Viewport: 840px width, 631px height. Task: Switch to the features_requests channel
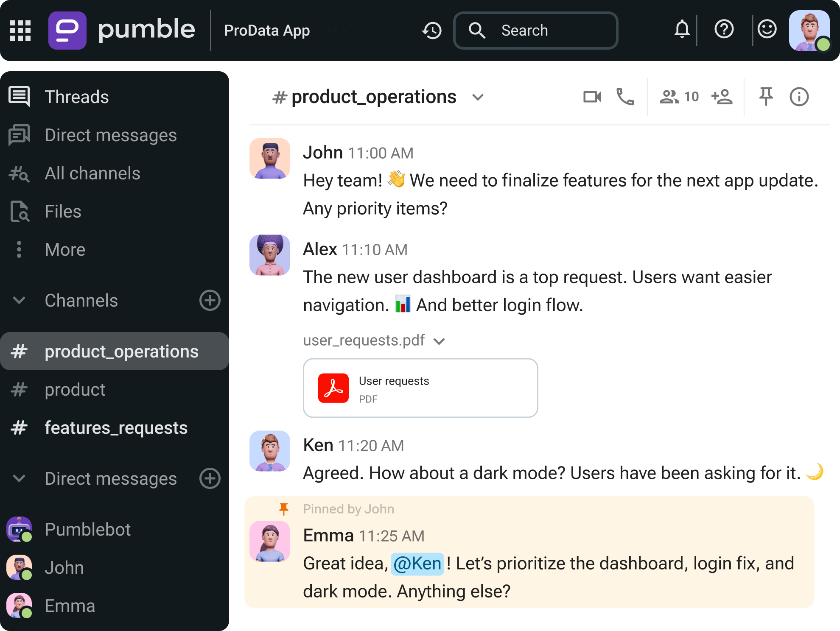116,427
